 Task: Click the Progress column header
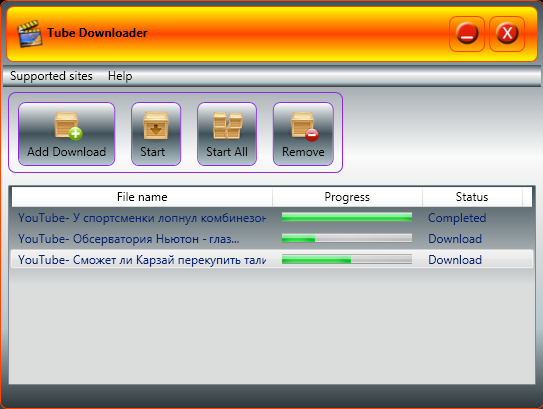(x=347, y=197)
